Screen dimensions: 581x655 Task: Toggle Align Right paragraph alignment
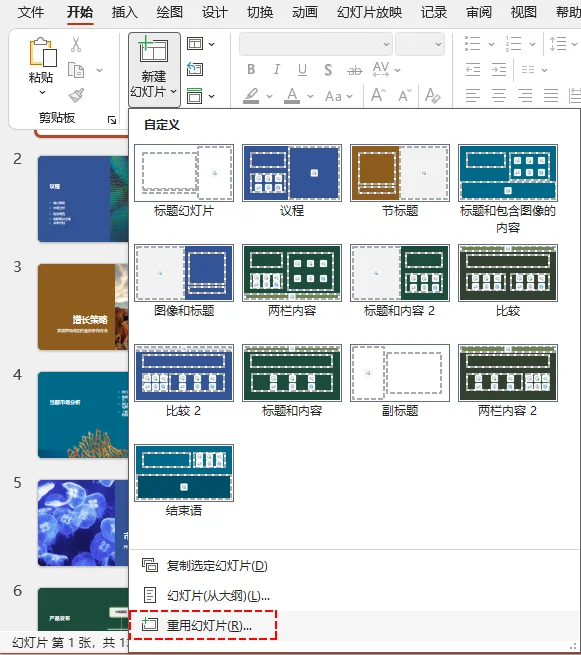[525, 96]
